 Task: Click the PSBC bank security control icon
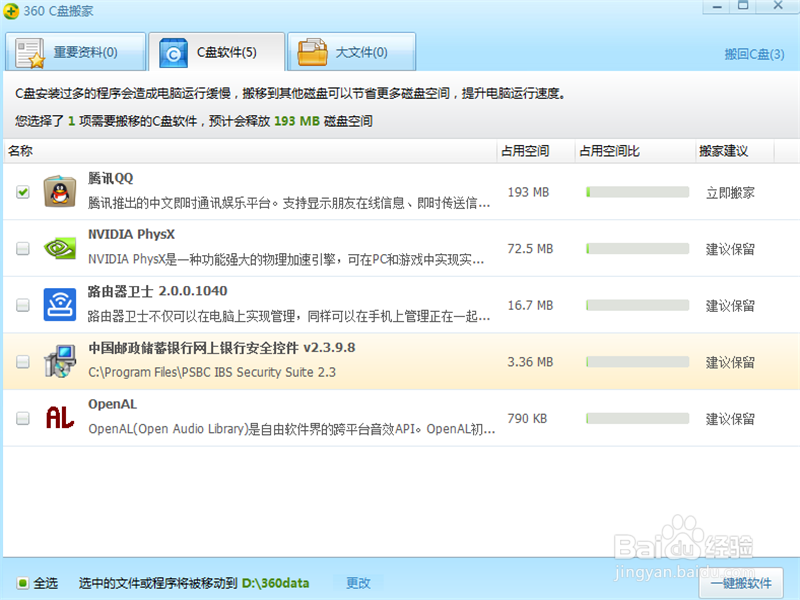pyautogui.click(x=62, y=362)
